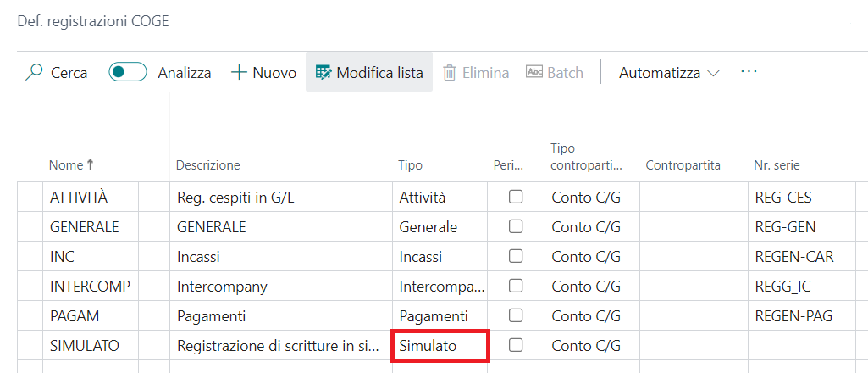Image resolution: width=868 pixels, height=373 pixels.
Task: Click the Modifica lista table-edit icon
Action: point(323,73)
